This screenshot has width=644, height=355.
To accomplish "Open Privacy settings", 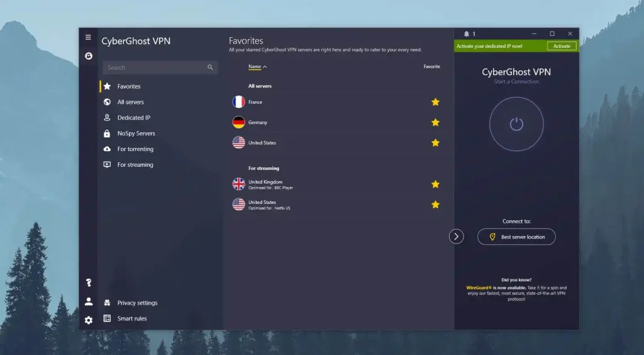I will 137,303.
